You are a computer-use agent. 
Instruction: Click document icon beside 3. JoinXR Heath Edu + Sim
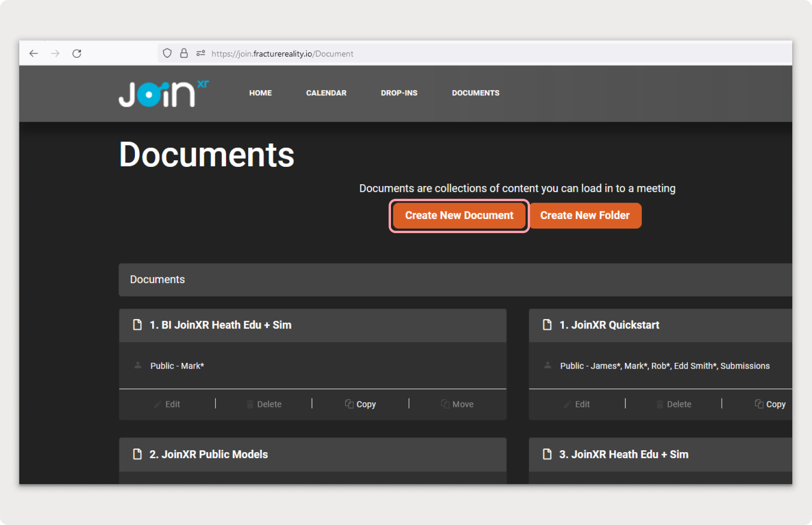tap(547, 454)
